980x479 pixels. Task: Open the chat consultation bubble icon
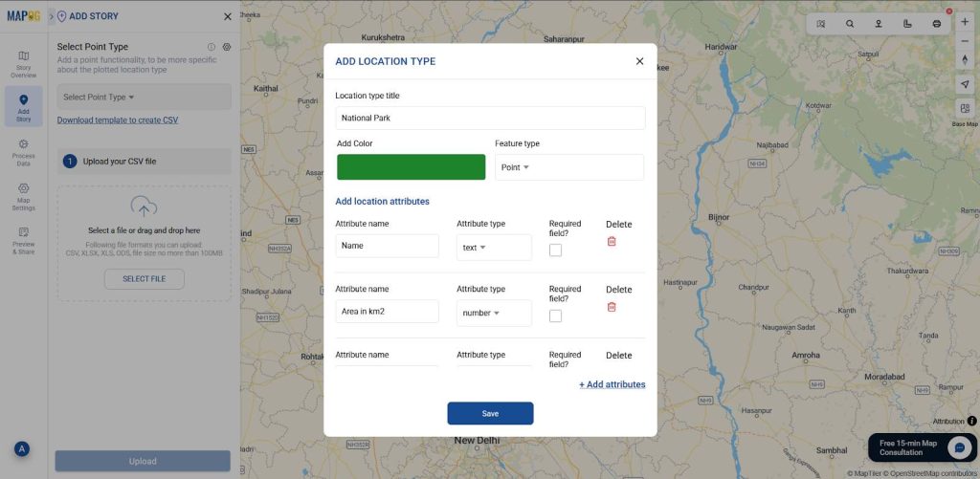coord(959,447)
